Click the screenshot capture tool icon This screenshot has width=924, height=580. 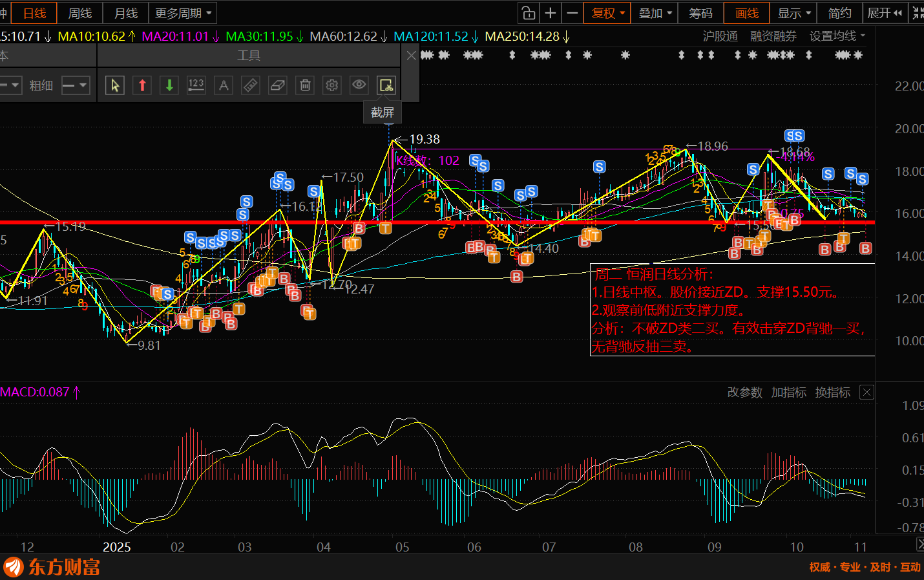click(386, 85)
